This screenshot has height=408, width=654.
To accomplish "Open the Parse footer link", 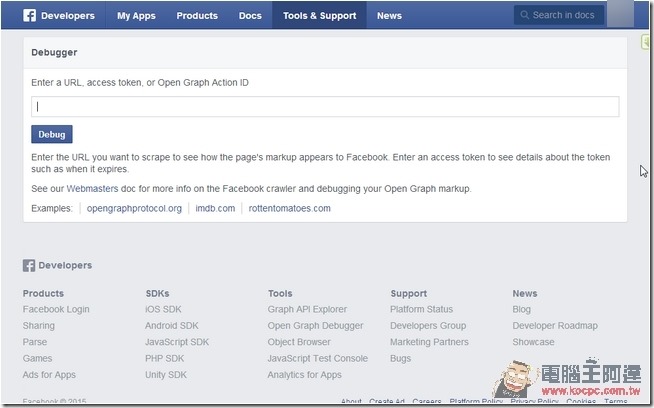I will point(35,342).
